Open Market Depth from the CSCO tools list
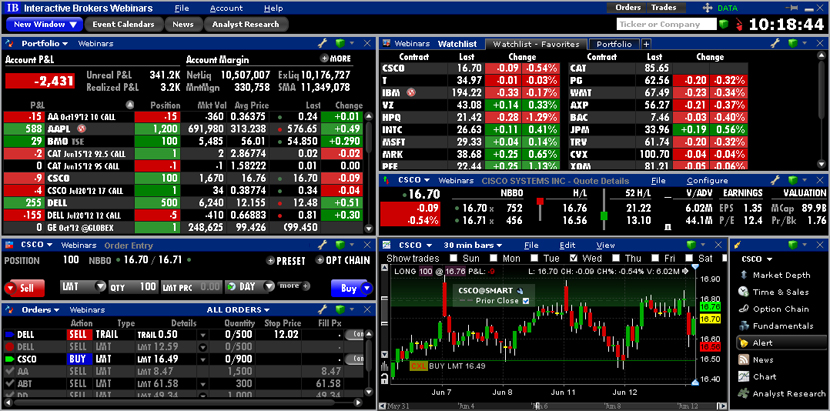 [781, 275]
